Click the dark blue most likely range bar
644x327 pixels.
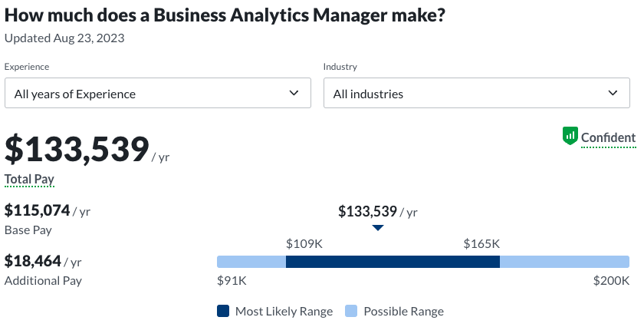click(393, 262)
